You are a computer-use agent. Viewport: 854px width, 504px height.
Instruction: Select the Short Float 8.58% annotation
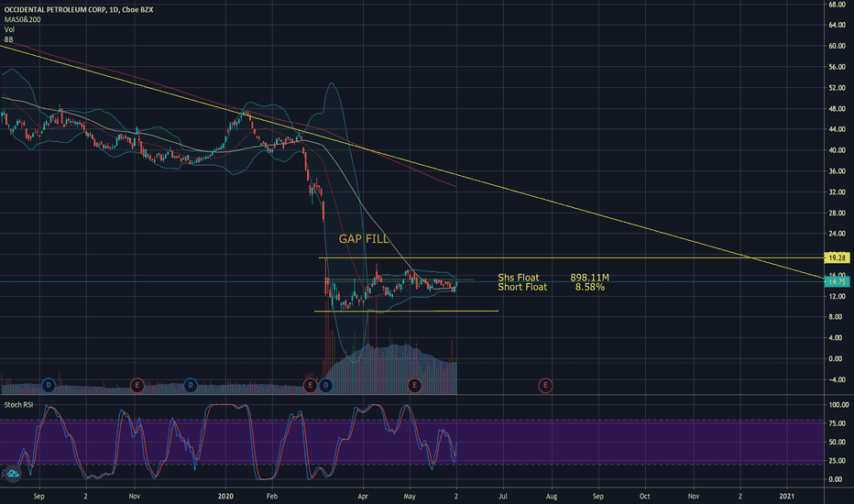pos(552,287)
